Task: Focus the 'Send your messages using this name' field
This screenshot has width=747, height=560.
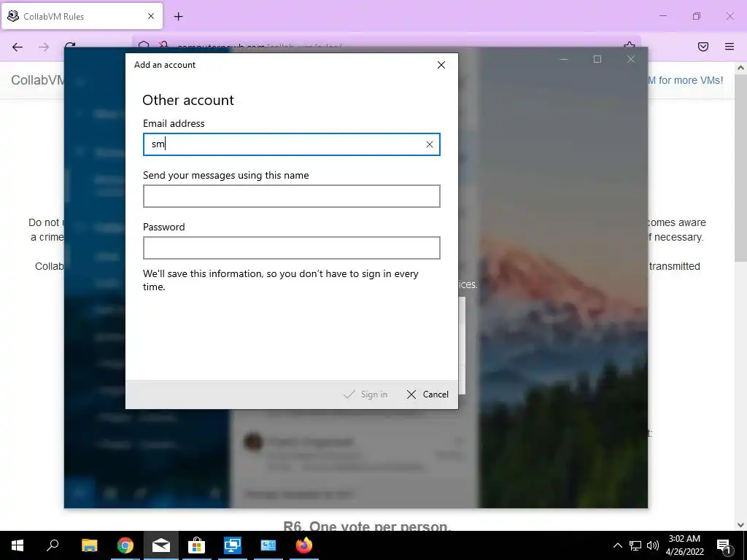Action: coord(292,196)
